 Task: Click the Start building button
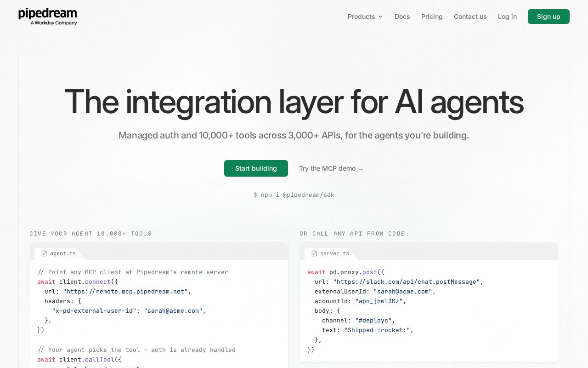256,168
